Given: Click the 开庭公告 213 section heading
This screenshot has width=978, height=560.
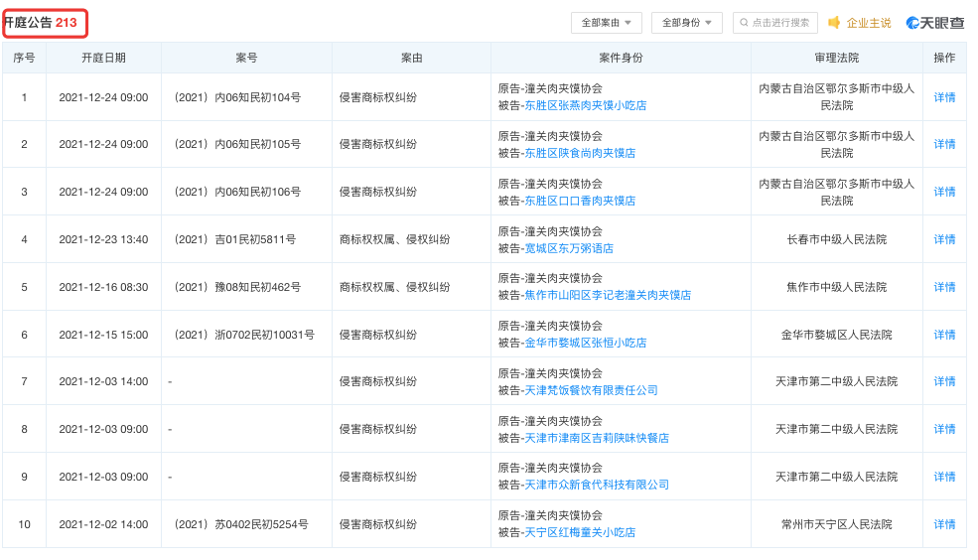Looking at the screenshot, I should [x=42, y=23].
